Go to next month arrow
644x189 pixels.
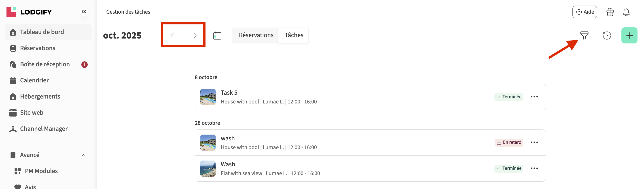pyautogui.click(x=195, y=35)
